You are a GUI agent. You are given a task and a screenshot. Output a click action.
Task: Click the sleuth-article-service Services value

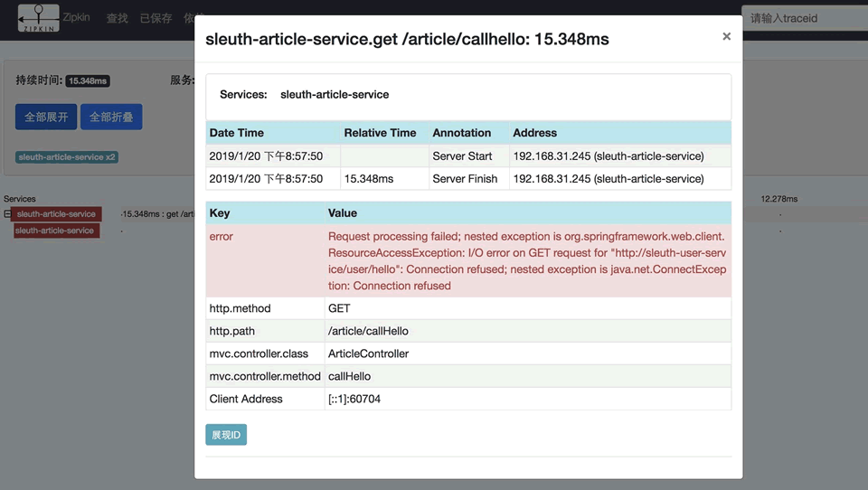point(335,95)
